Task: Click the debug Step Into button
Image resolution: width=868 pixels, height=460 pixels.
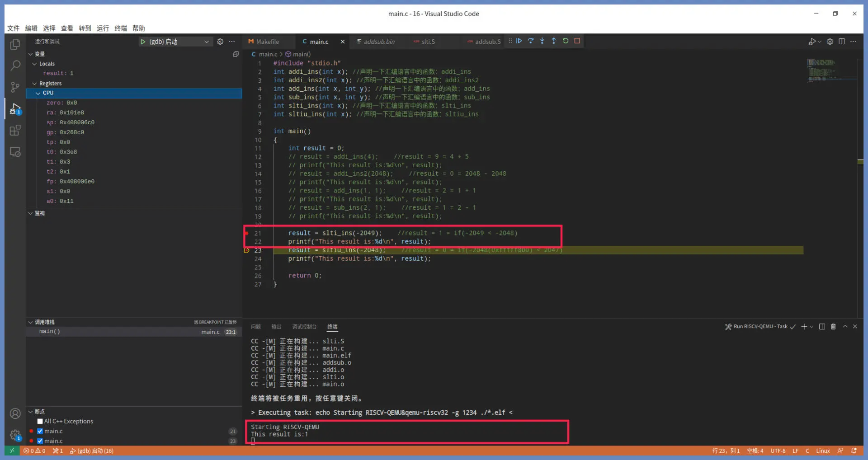Action: [x=542, y=41]
